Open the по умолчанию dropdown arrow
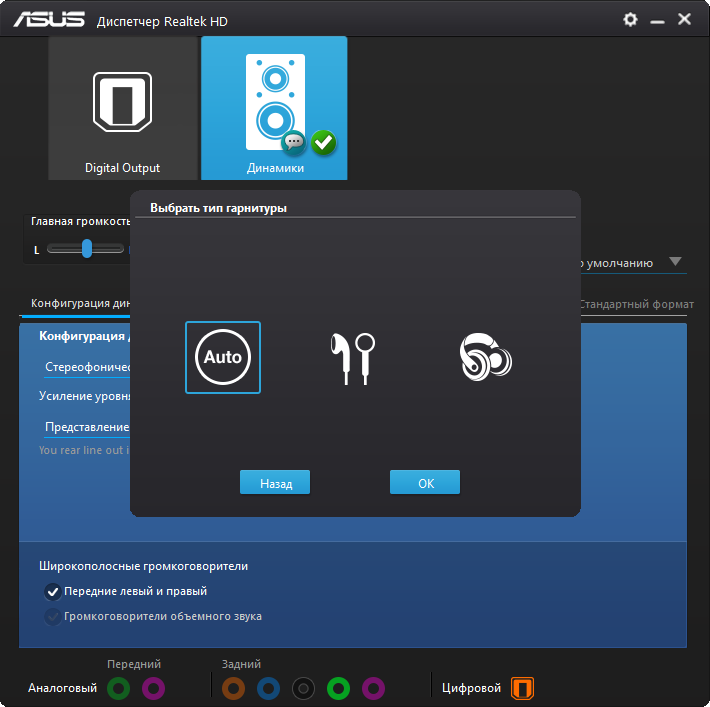Screen dimensions: 710x707 pos(675,262)
